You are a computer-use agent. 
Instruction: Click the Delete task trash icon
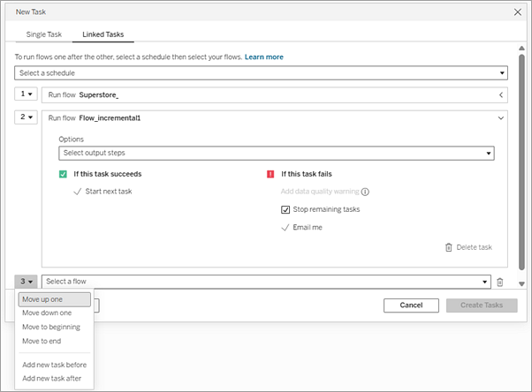449,247
